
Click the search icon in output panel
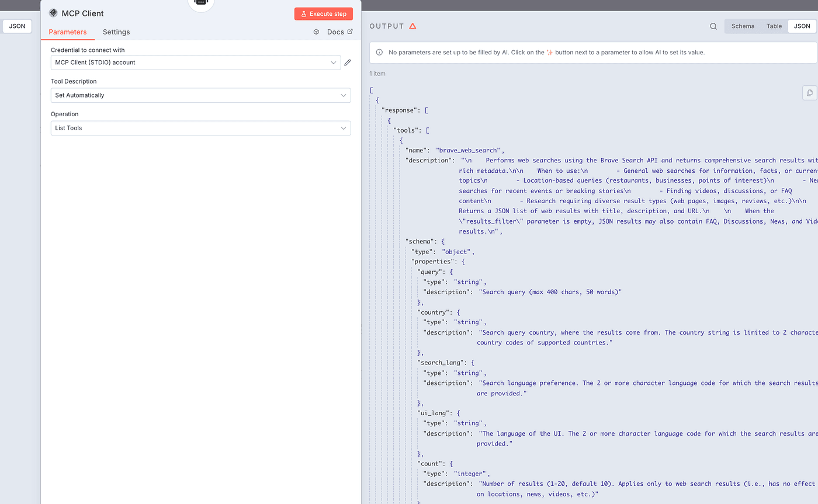pyautogui.click(x=713, y=26)
